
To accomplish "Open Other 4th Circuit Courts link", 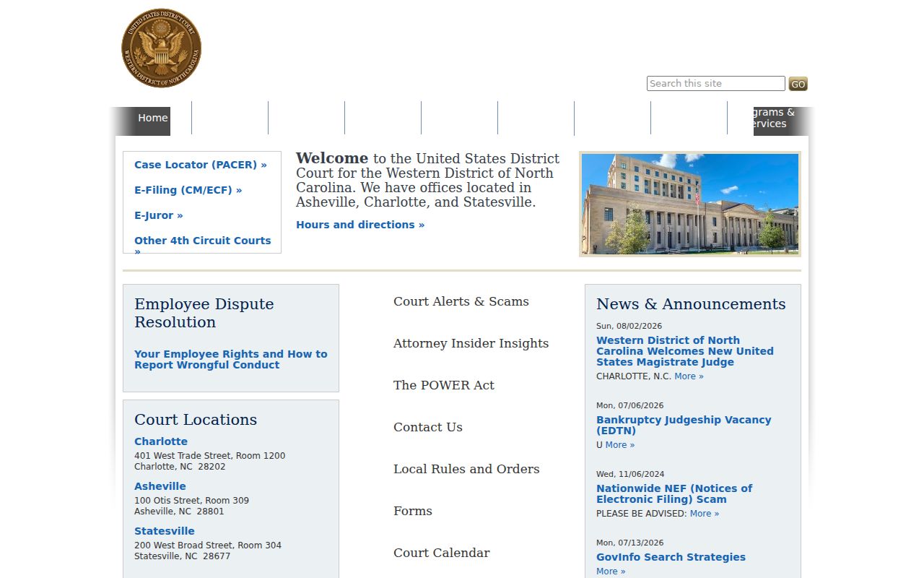I will tap(203, 245).
